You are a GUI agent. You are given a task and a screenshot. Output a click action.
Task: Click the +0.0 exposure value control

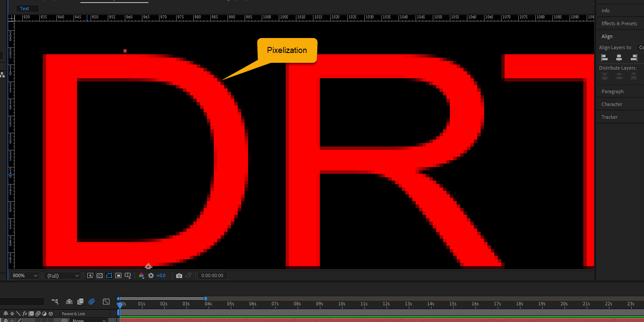tap(161, 275)
